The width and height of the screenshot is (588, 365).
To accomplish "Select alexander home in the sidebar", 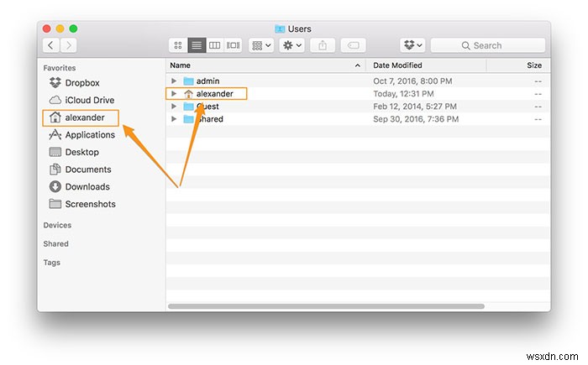I will click(x=81, y=117).
